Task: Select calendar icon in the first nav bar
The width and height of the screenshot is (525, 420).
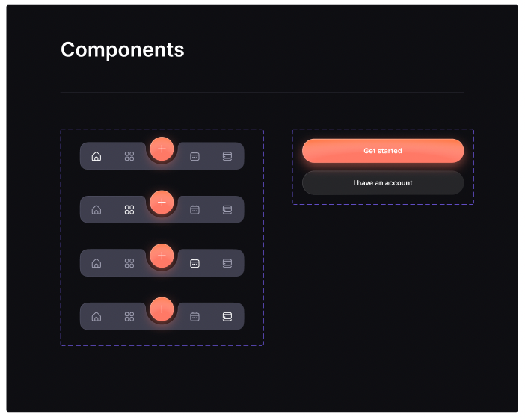Action: click(194, 156)
